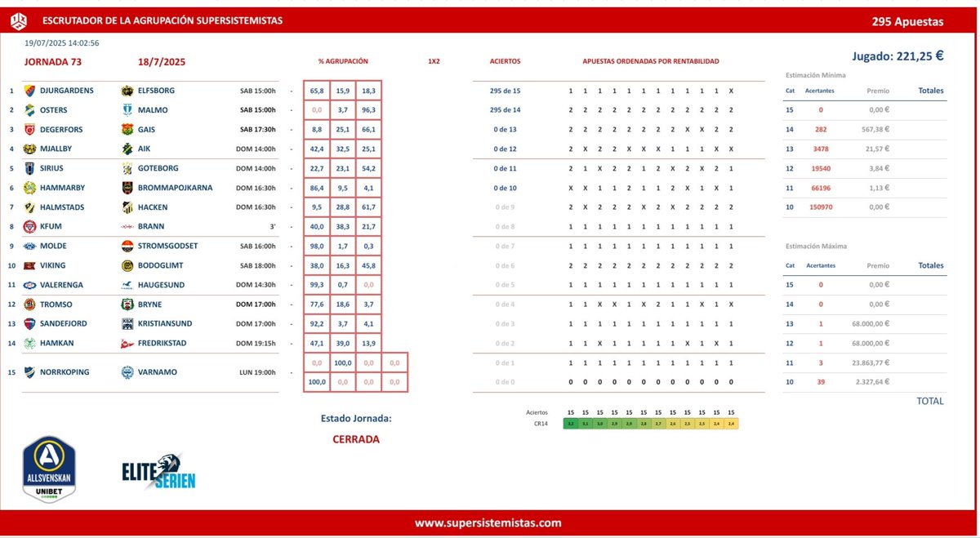The image size is (980, 538).
Task: Click the Hacken team crest
Action: coord(127,207)
